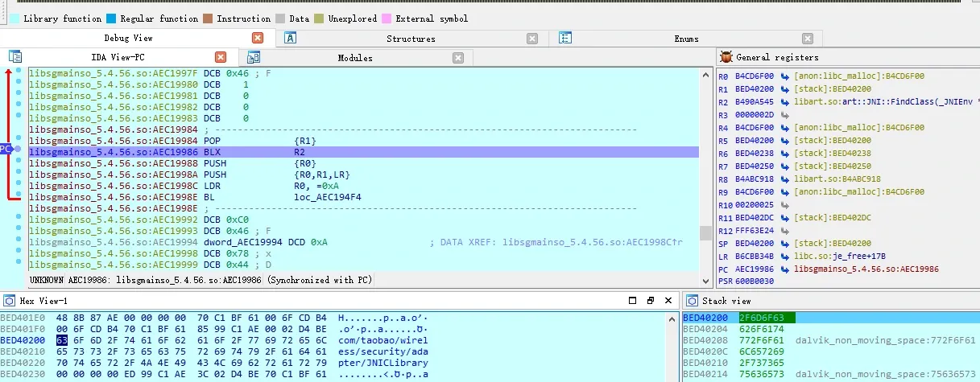Click disassembly view scrollbar up arrow
Image resolution: width=980 pixels, height=382 pixels.
(705, 75)
